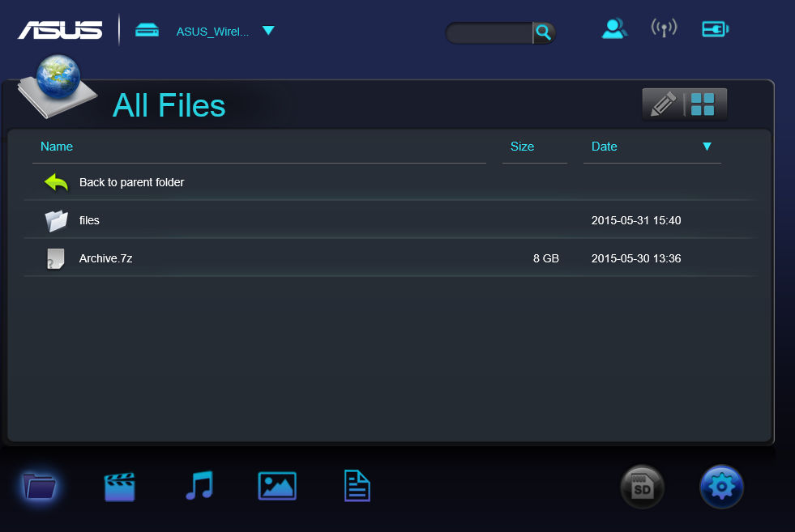This screenshot has width=795, height=532.
Task: Open the user accounts icon
Action: click(x=614, y=29)
